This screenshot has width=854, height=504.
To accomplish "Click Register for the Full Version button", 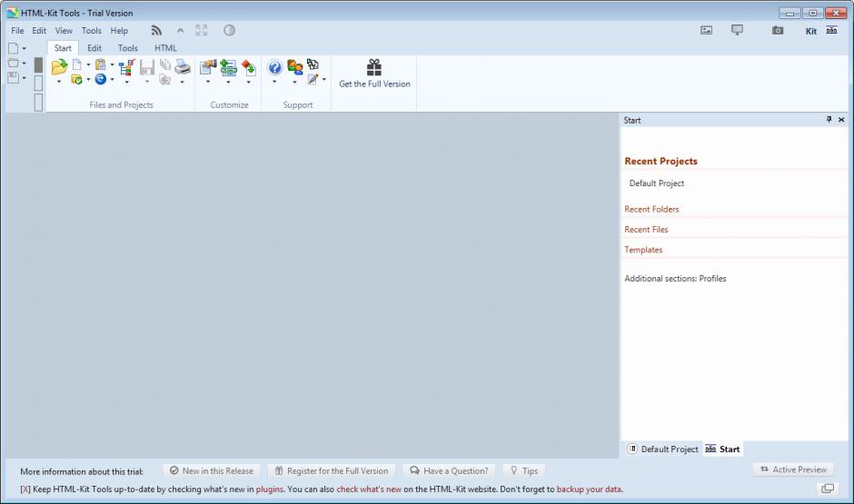I will (332, 470).
